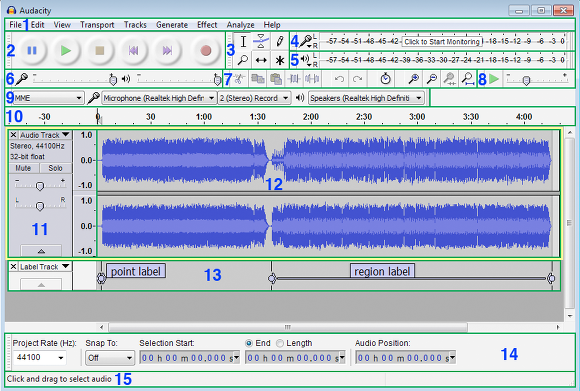This screenshot has height=391, width=580.
Task: Open the Speakers playback device dropdown
Action: 366,98
